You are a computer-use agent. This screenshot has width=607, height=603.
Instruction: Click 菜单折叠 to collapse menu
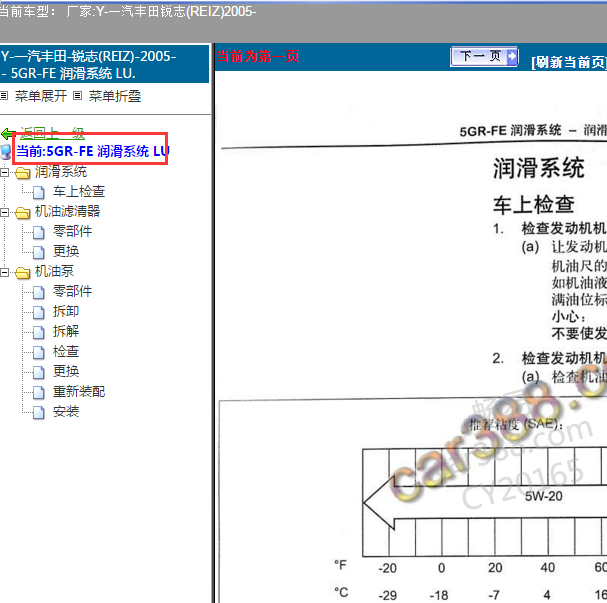[115, 96]
